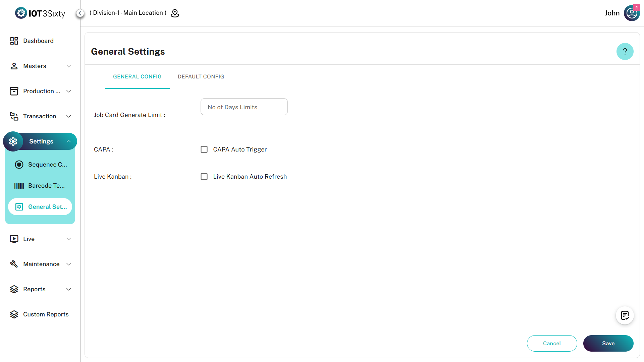Enable CAPA Auto Trigger checkbox
Image resolution: width=644 pixels, height=362 pixels.
pyautogui.click(x=204, y=149)
